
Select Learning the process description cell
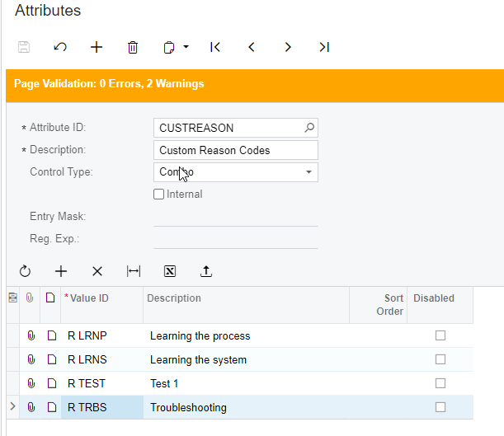(246, 335)
